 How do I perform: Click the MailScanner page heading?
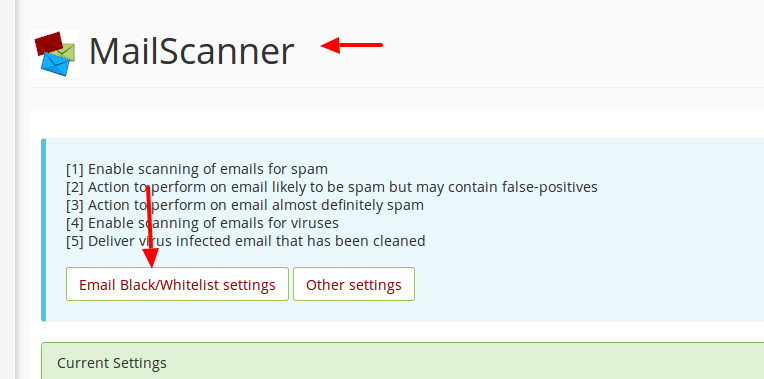[x=191, y=51]
